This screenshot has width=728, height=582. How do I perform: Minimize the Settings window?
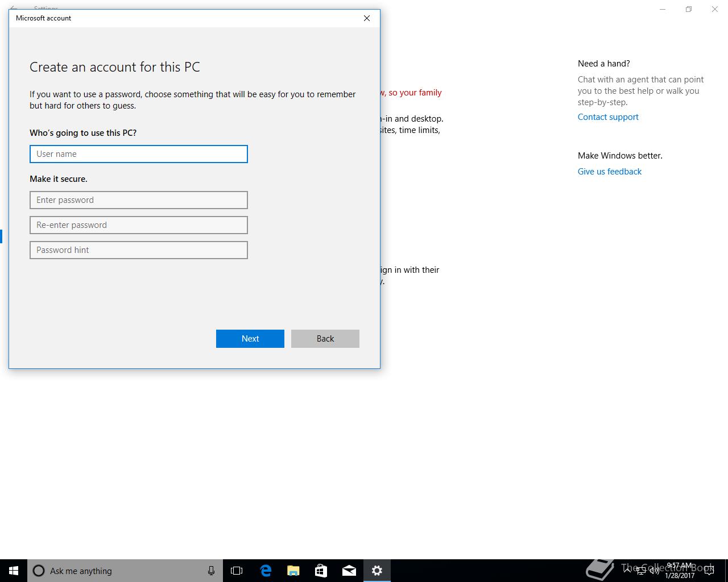(x=663, y=9)
